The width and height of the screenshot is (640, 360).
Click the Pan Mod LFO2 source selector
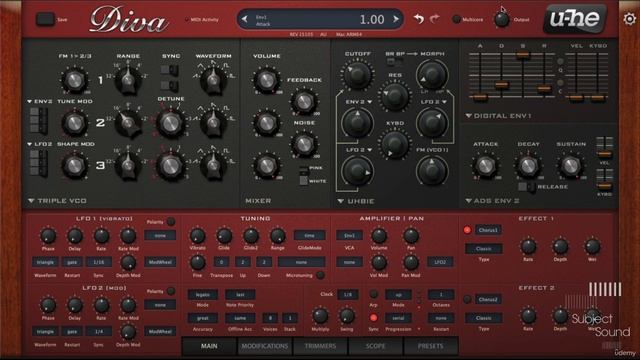tap(440, 262)
